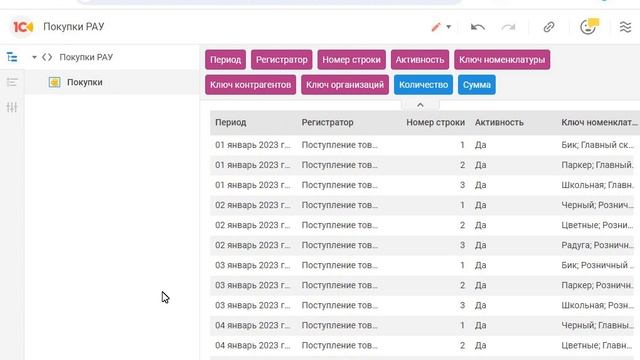This screenshot has height=360, width=640.
Task: Collapse the Покупки РАУ tree node
Action: pyautogui.click(x=34, y=58)
